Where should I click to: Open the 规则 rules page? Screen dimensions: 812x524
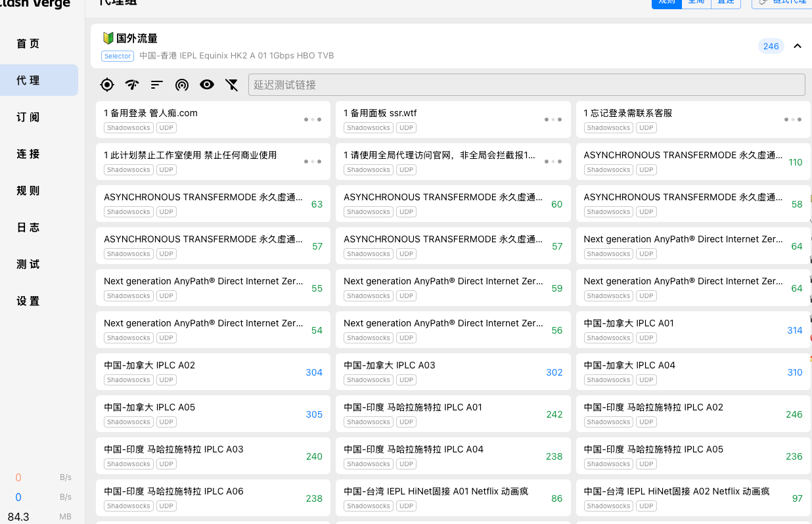pos(28,190)
